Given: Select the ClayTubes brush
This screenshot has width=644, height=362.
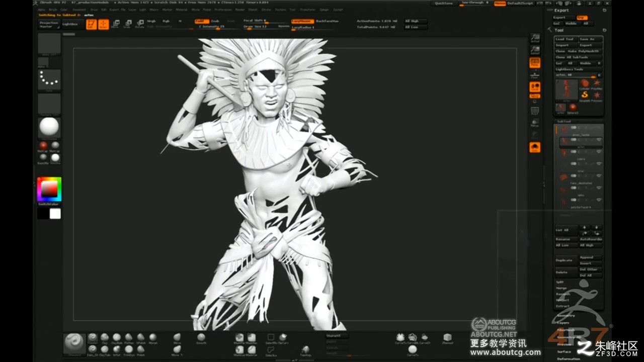Looking at the screenshot, I should 105,350.
